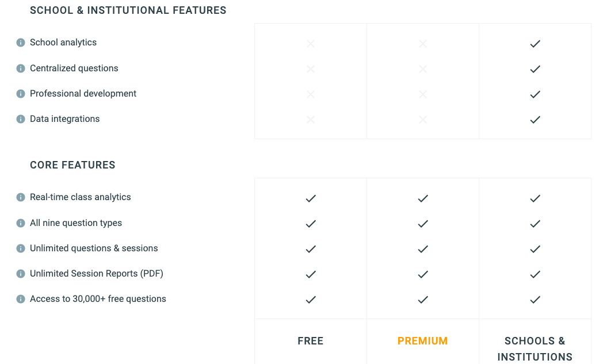Click info icon for Unlimited questions & sessions

[x=21, y=248]
